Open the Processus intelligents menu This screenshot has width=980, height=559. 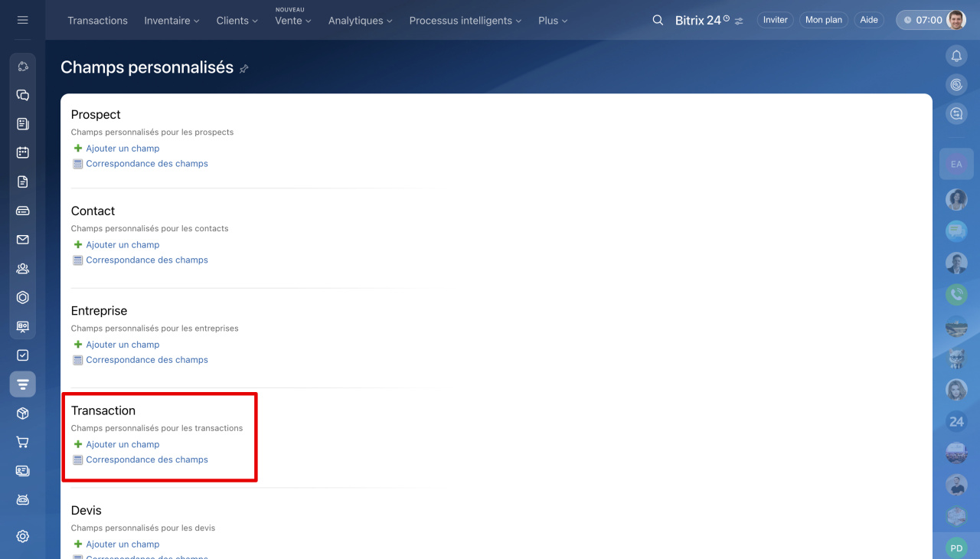pos(465,21)
